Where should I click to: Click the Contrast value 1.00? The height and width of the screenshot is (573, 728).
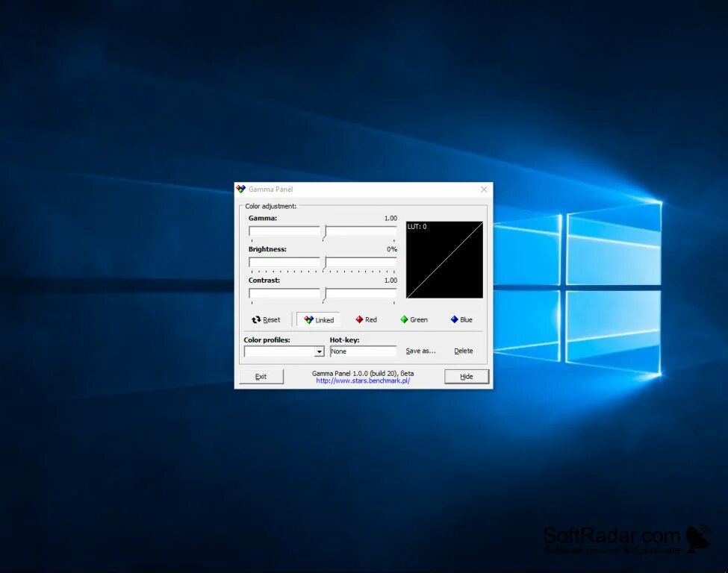[391, 281]
